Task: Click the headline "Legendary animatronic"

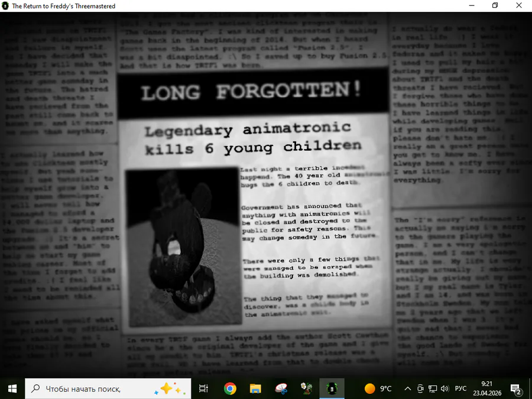Action: pos(248,129)
